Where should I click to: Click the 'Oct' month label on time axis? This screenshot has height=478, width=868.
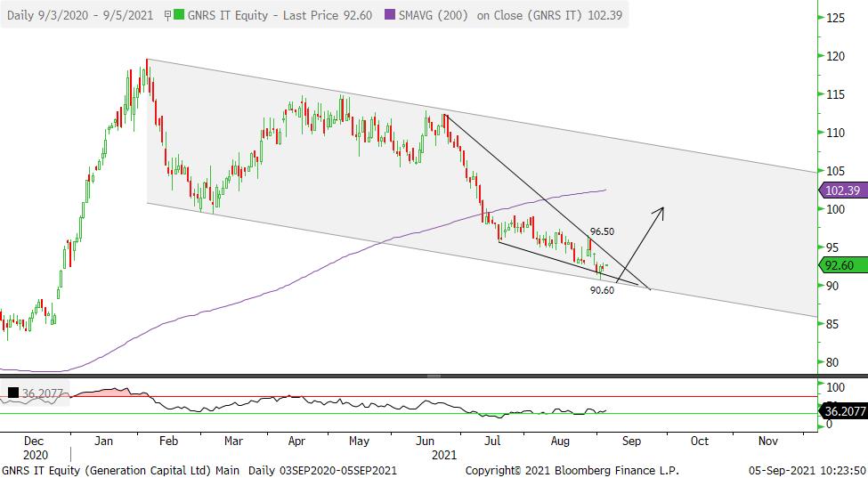click(x=700, y=442)
